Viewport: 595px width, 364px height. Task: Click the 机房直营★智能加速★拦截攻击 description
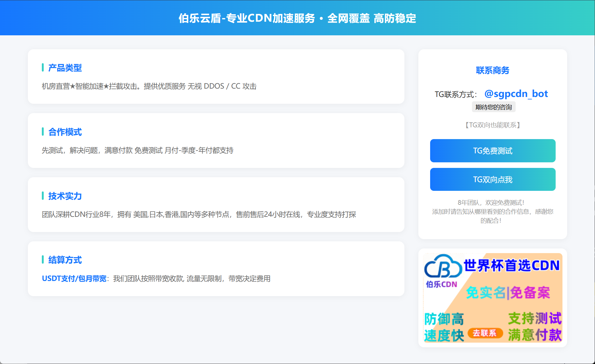(x=149, y=86)
